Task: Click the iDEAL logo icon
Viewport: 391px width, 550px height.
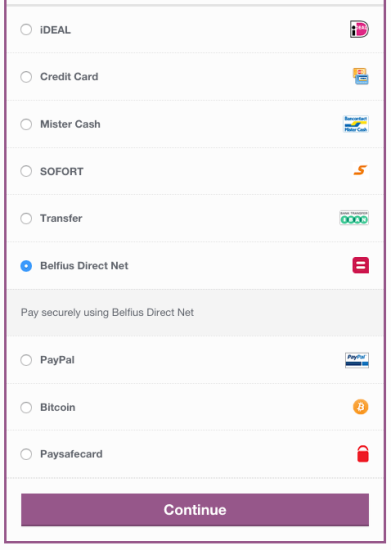Action: click(359, 29)
